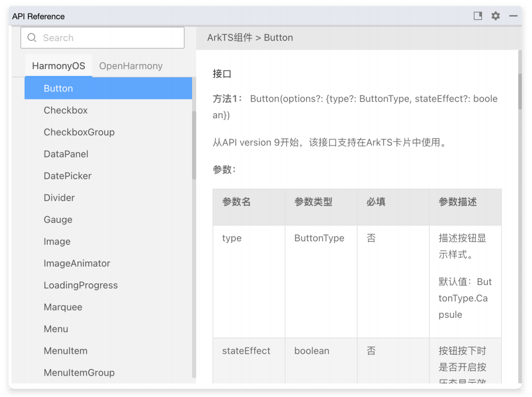532x397 pixels.
Task: Minimize the API Reference panel
Action: (x=513, y=16)
